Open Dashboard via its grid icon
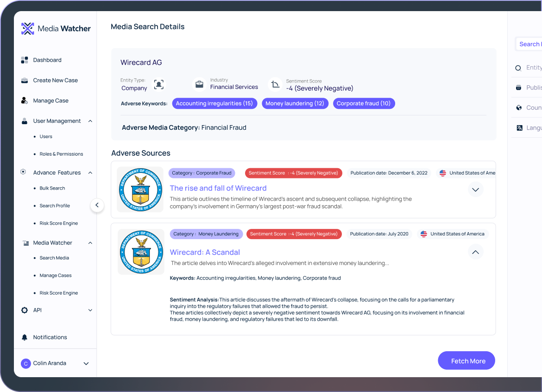This screenshot has height=392, width=542. 25,60
